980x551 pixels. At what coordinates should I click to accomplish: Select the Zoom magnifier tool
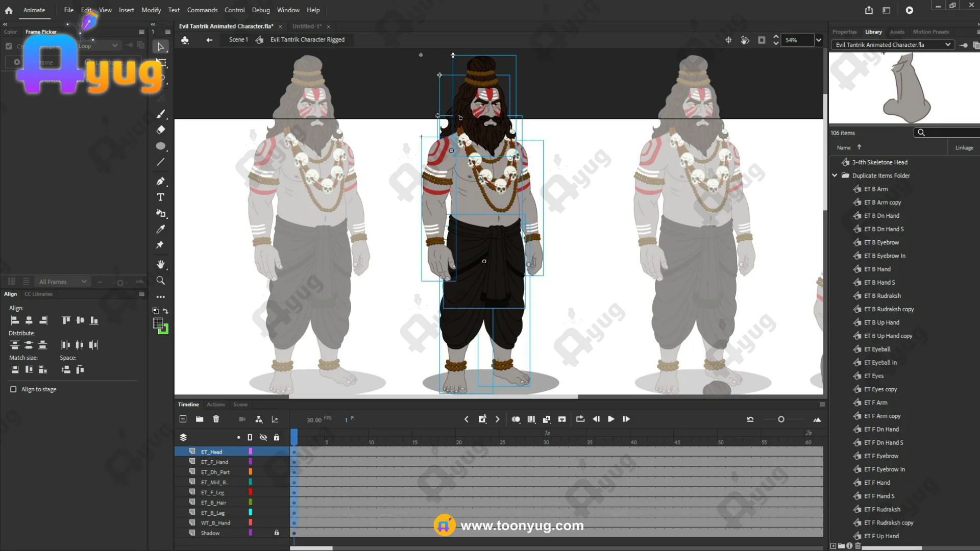click(x=160, y=281)
